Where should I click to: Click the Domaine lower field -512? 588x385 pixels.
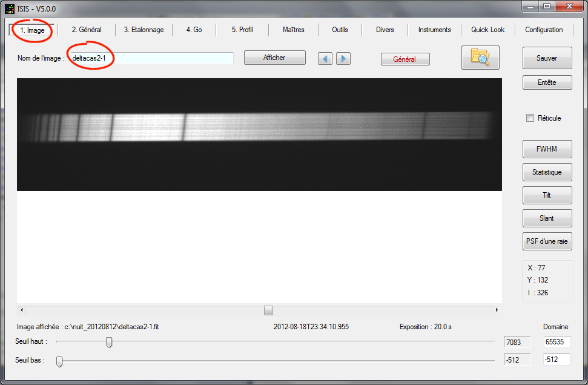click(x=557, y=360)
